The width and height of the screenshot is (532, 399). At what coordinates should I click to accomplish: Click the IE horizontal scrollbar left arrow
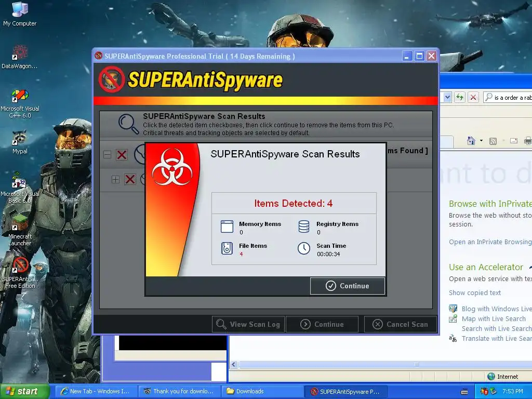tap(233, 364)
